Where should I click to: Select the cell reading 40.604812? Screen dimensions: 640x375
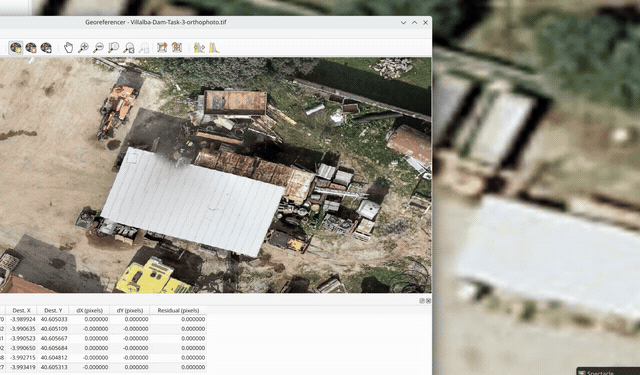[53, 357]
